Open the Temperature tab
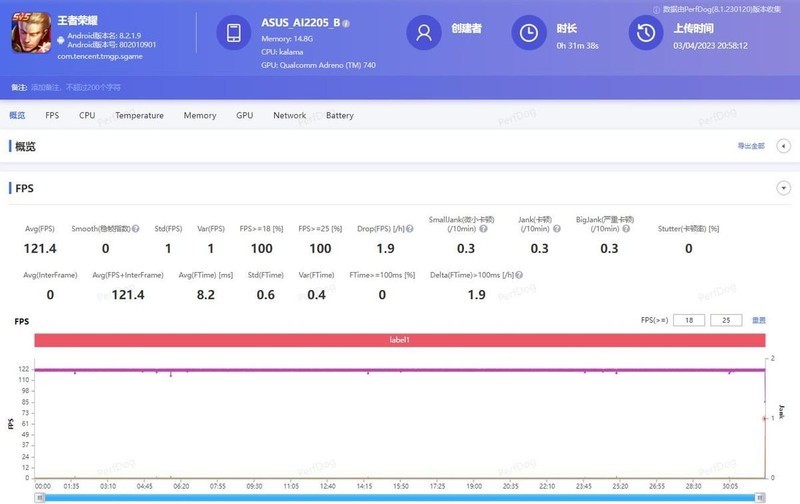The height and width of the screenshot is (504, 800). point(139,116)
